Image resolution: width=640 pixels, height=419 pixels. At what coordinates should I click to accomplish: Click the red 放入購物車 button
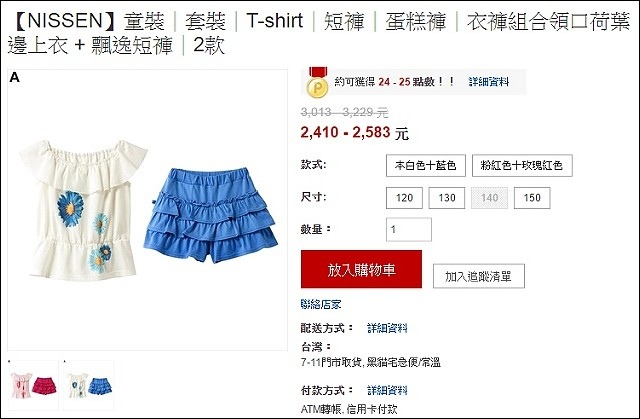coord(361,269)
